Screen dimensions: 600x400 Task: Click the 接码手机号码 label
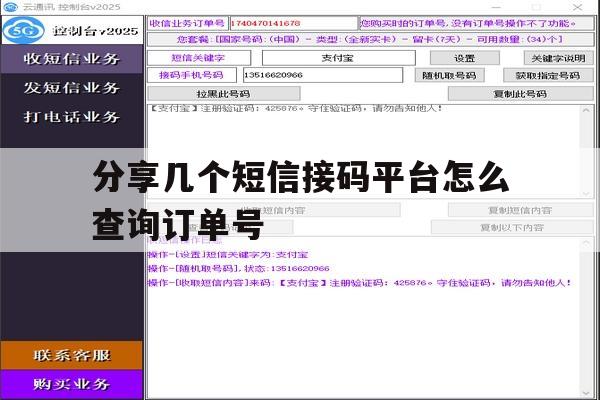[x=192, y=75]
